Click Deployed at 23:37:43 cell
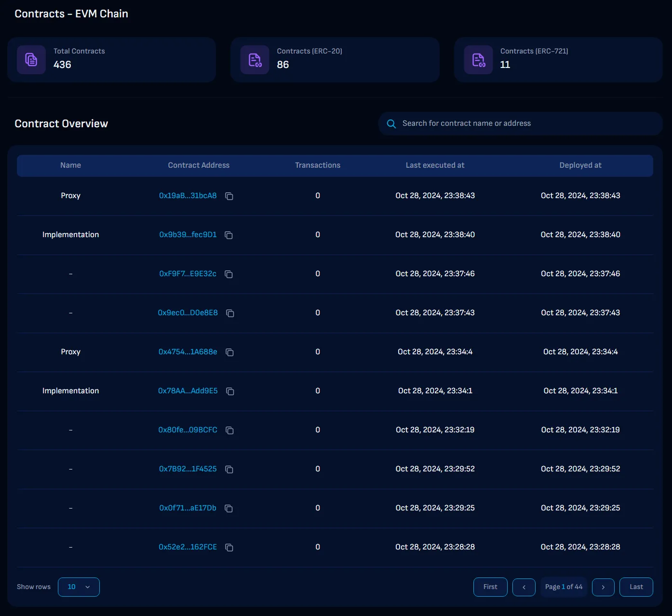This screenshot has width=672, height=616. 580,313
